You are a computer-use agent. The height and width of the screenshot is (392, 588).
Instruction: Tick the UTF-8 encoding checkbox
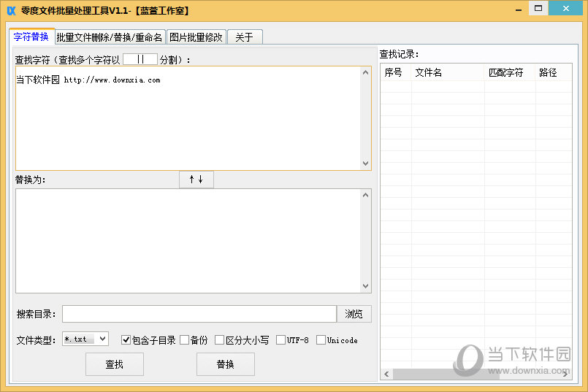click(x=281, y=340)
